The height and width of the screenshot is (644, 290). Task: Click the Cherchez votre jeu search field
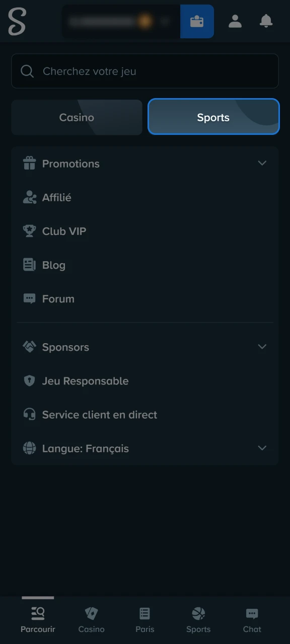point(145,71)
